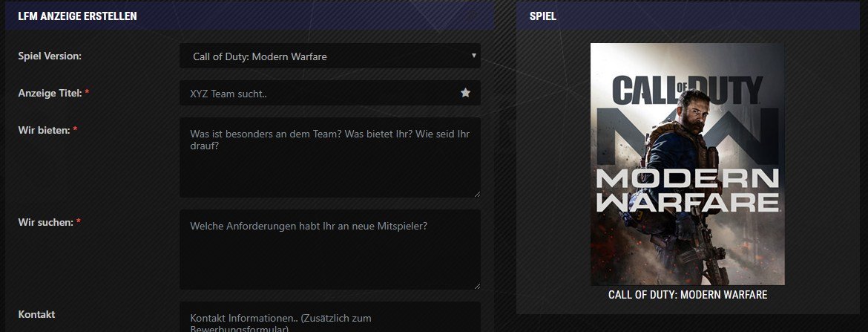The width and height of the screenshot is (868, 332).
Task: Click the Kontakt label
Action: [x=36, y=314]
